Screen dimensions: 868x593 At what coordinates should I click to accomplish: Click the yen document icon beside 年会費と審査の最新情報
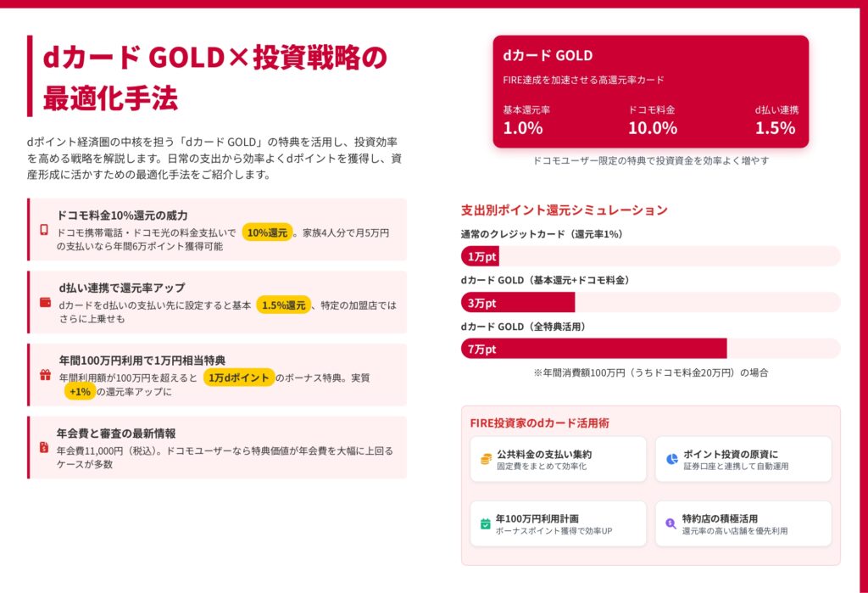pos(44,447)
